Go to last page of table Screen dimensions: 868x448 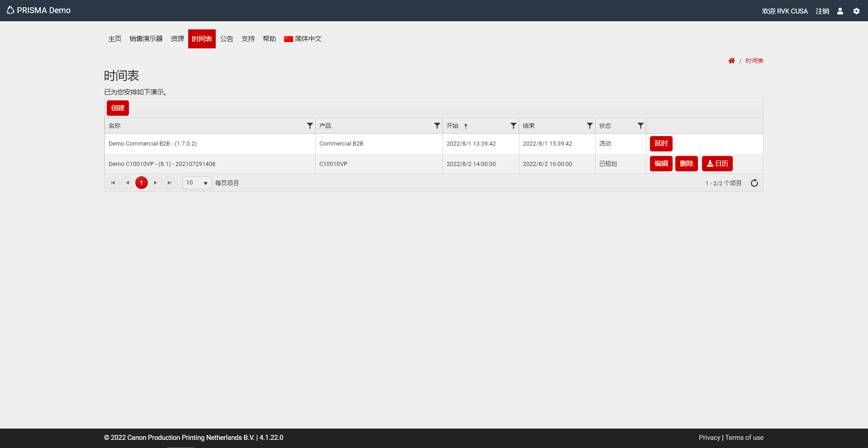(x=170, y=183)
